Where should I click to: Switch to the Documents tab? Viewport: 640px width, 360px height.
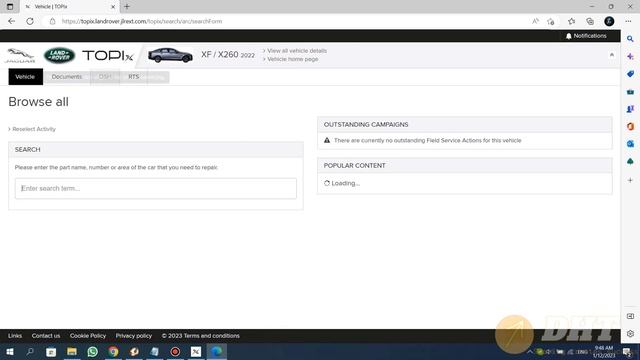(67, 77)
